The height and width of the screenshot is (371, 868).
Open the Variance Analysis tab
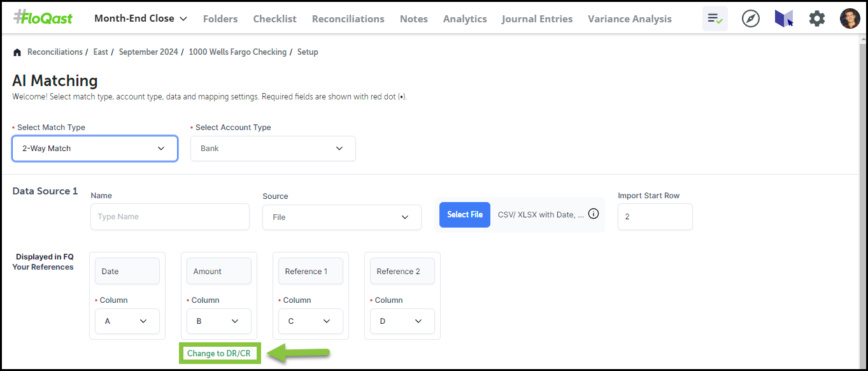tap(630, 19)
